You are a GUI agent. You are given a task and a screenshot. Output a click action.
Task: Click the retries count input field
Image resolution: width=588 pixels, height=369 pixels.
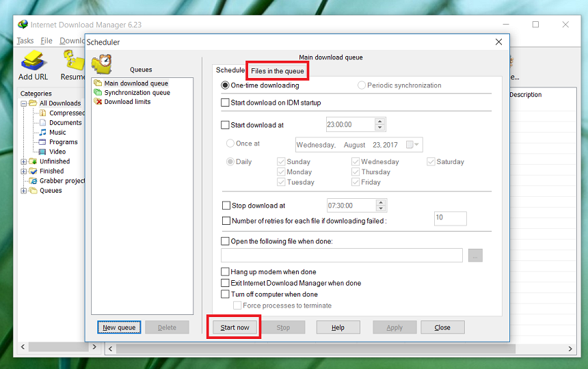pos(451,219)
